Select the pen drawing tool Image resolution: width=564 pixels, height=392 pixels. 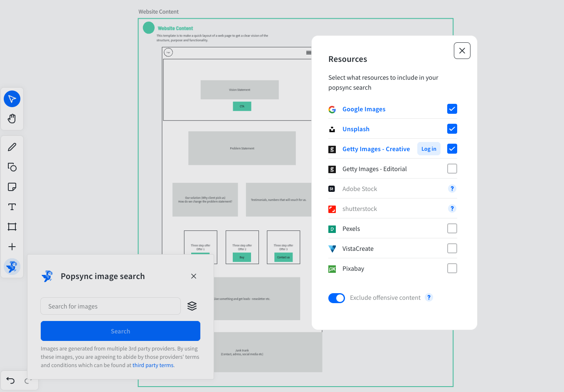tap(12, 147)
